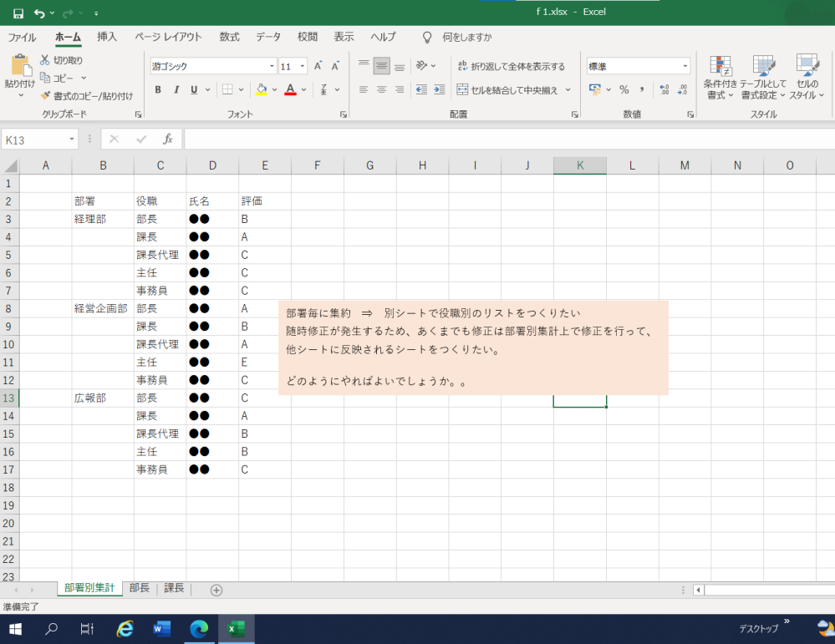Switch to 挿入 ribbon tab
The image size is (835, 644).
(x=106, y=37)
